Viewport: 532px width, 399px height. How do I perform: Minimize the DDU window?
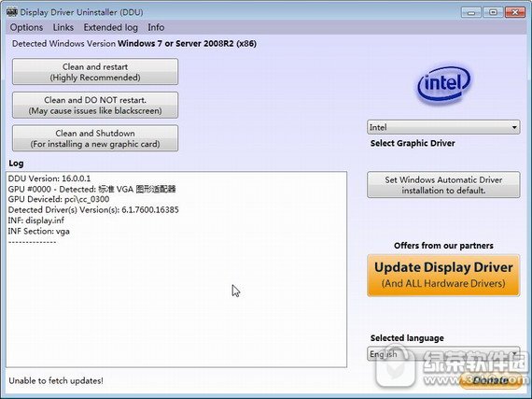(x=471, y=12)
